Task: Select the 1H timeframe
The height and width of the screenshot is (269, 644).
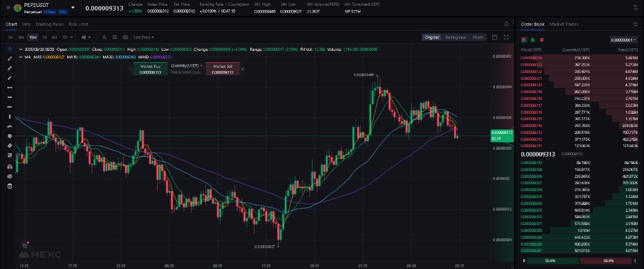Action: click(x=45, y=38)
